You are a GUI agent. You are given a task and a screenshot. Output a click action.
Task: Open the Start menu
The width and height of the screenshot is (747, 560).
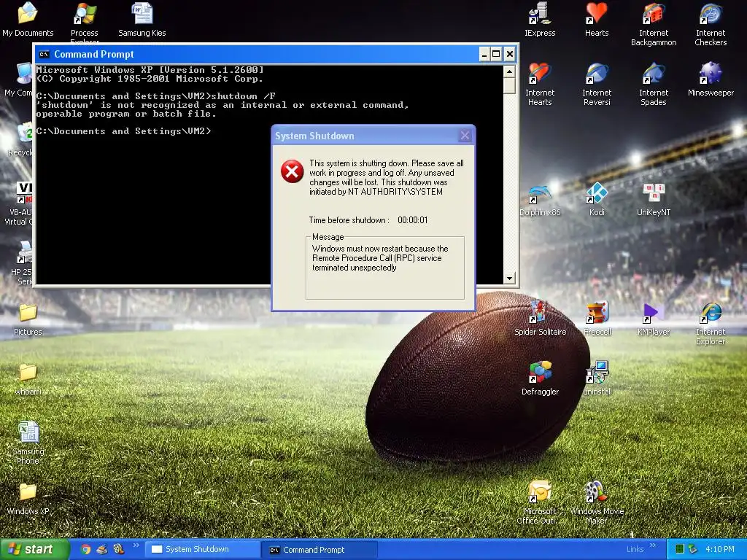34,550
